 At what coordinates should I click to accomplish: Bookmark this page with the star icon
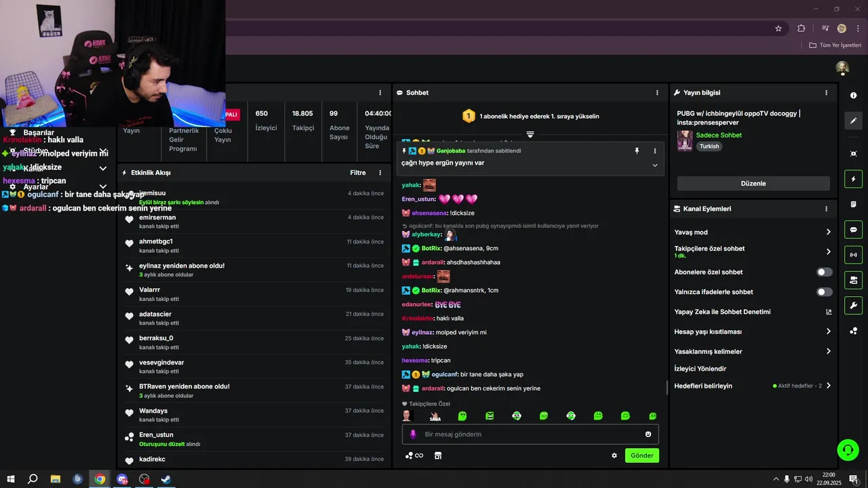tap(778, 28)
